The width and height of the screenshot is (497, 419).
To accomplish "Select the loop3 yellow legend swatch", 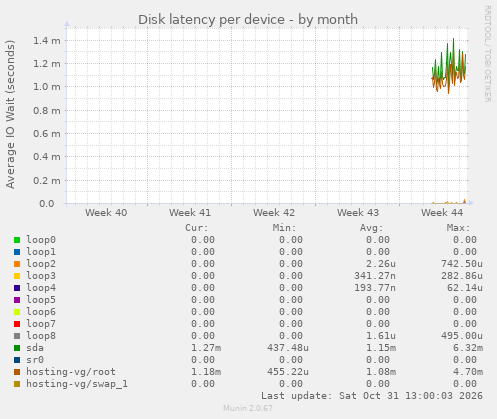I will coord(17,276).
